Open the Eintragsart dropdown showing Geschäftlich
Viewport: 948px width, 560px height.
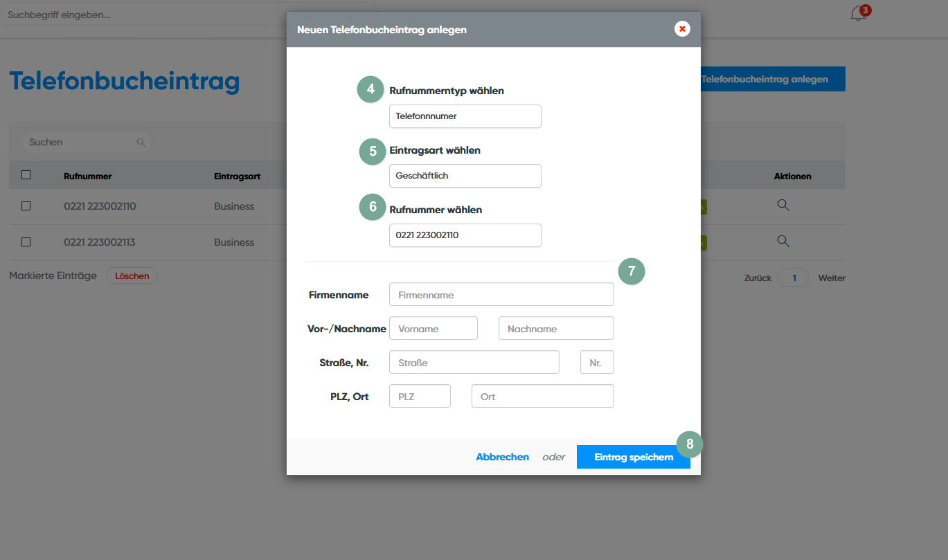coord(465,176)
